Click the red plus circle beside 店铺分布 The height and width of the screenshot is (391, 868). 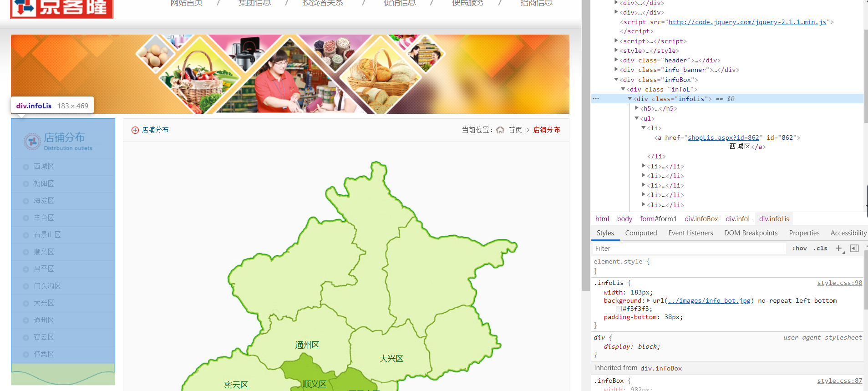point(135,130)
